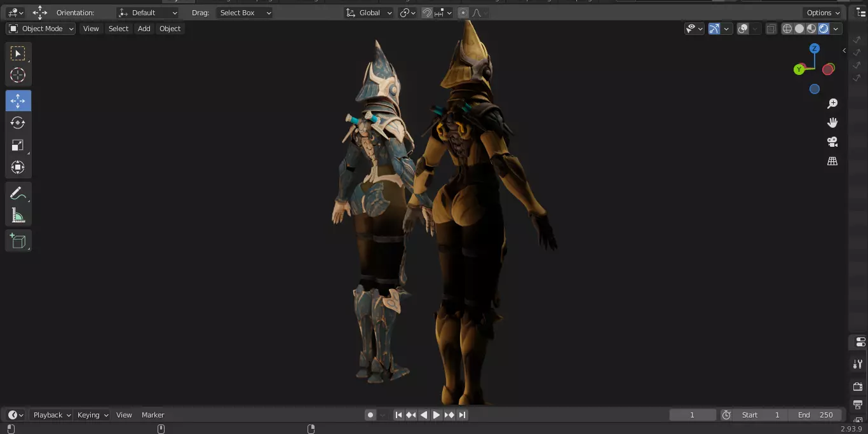Choose the Add Cube tool
The image size is (868, 434).
pyautogui.click(x=18, y=241)
